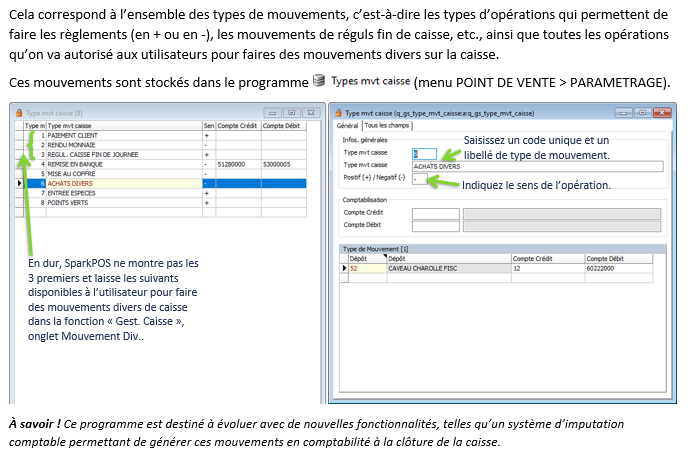Click the Sen column header in the left list

[x=208, y=126]
